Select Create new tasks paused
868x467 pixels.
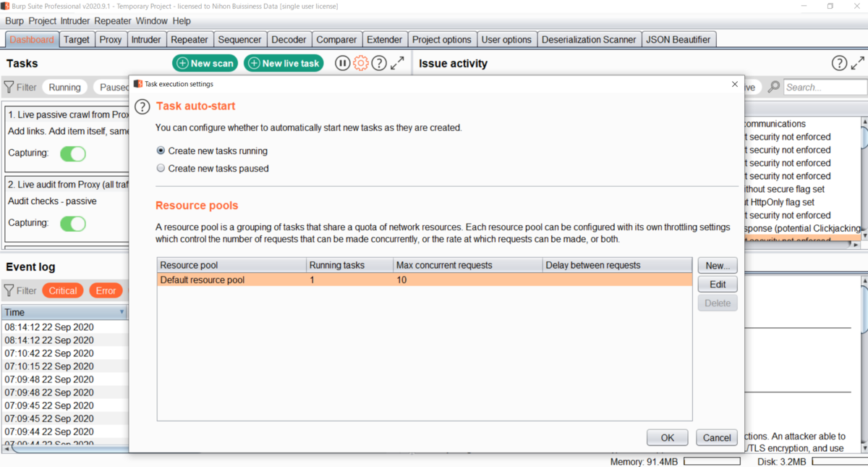pos(161,169)
